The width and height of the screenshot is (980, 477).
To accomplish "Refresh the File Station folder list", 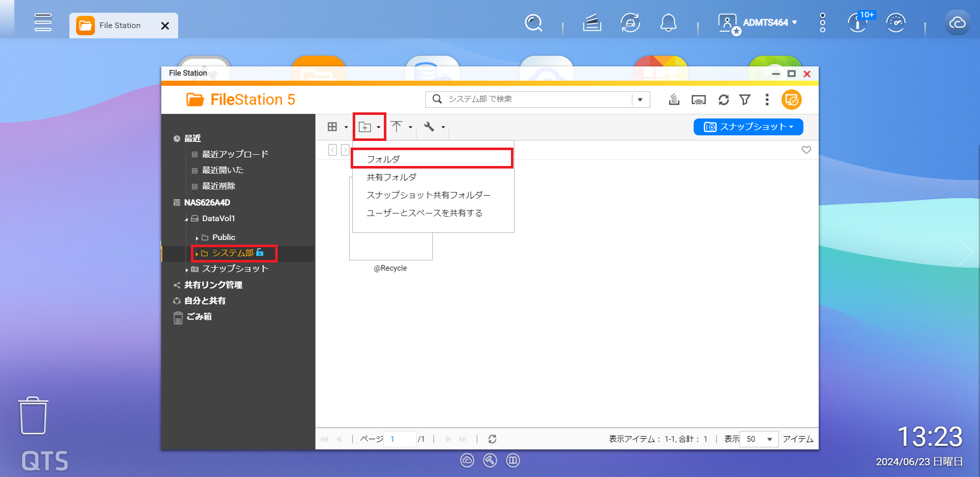I will click(x=724, y=100).
